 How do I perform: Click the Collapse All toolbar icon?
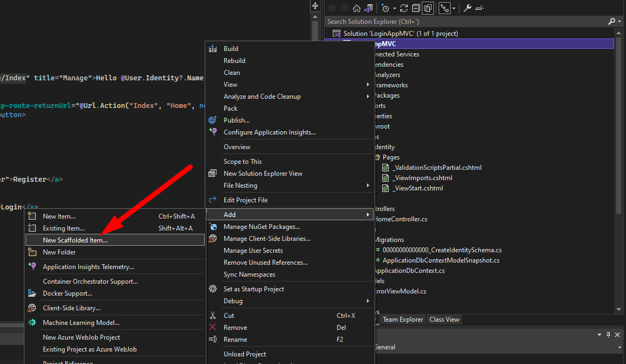(x=415, y=8)
